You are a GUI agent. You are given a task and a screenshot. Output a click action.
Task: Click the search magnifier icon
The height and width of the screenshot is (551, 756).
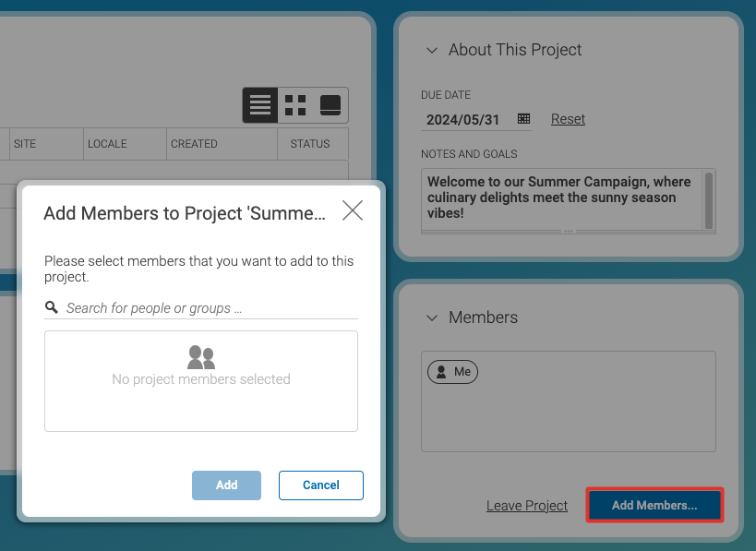(x=52, y=307)
